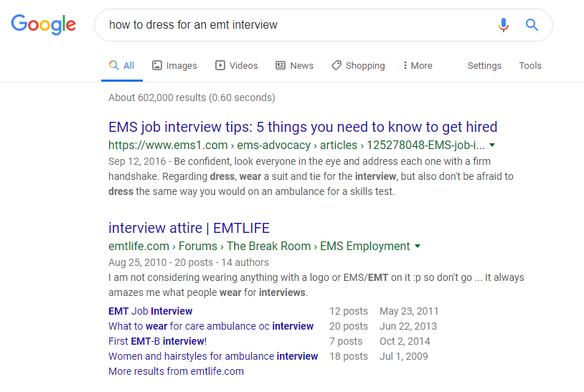Expand the emtlife.com result dropdown arrow
The width and height of the screenshot is (584, 392).
click(x=418, y=247)
